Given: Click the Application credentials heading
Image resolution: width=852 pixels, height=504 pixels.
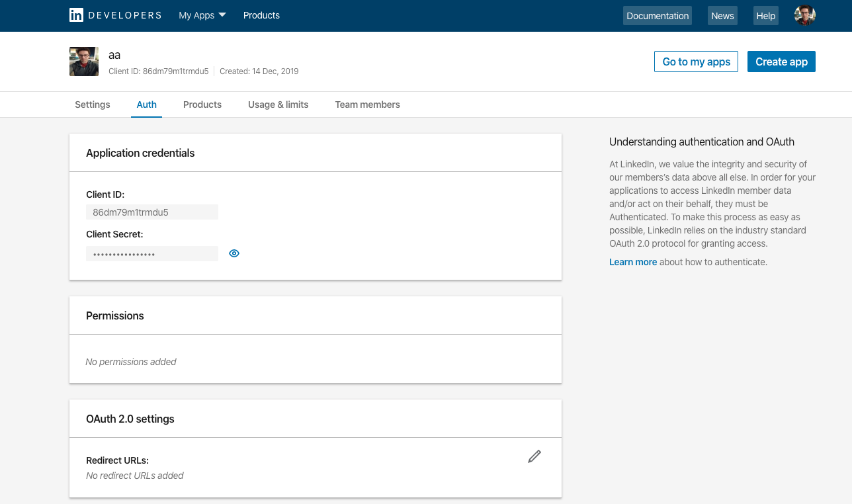Looking at the screenshot, I should coord(140,153).
